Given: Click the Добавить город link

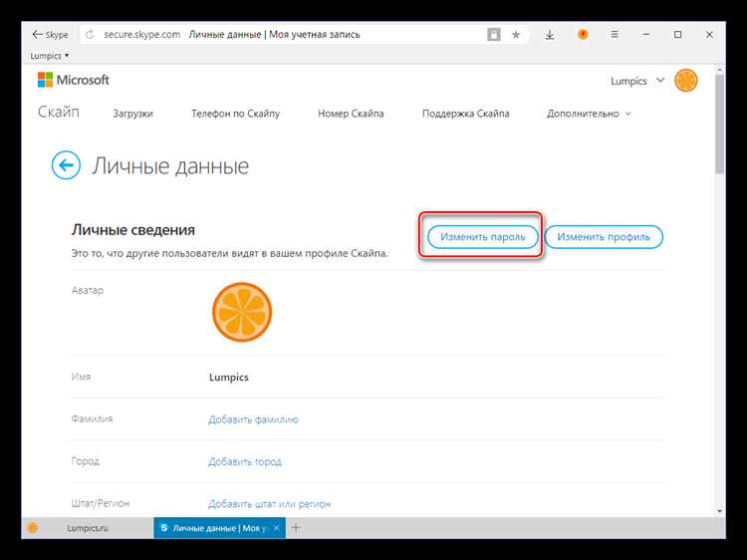Looking at the screenshot, I should point(245,461).
